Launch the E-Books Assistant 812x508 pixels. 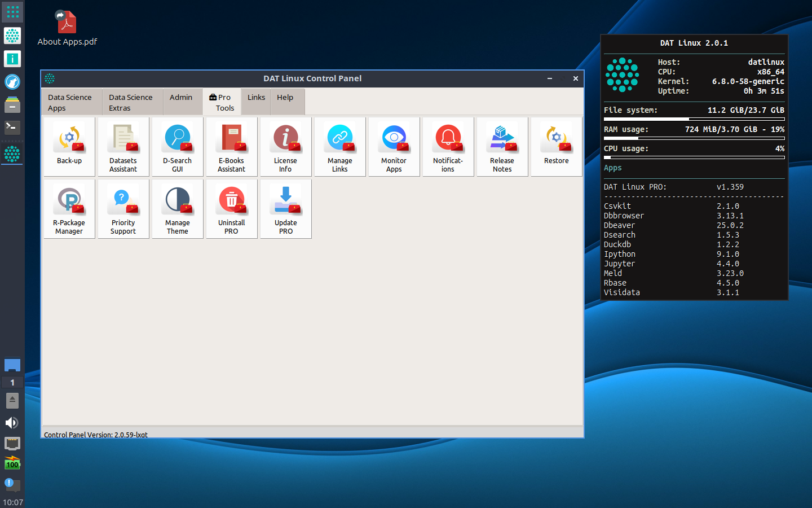231,147
